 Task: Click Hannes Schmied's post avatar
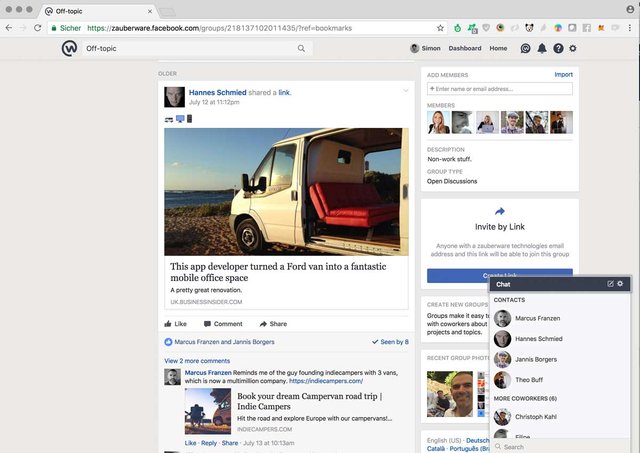(174, 97)
